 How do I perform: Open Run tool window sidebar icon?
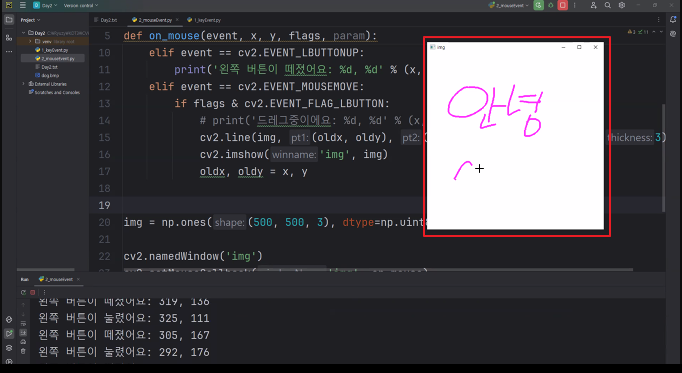click(9, 333)
